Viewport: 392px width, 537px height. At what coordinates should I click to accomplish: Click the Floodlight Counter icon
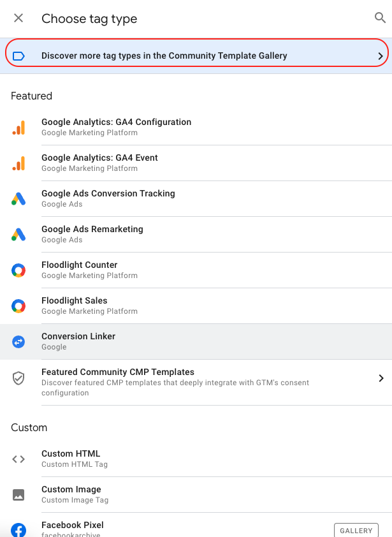click(18, 270)
